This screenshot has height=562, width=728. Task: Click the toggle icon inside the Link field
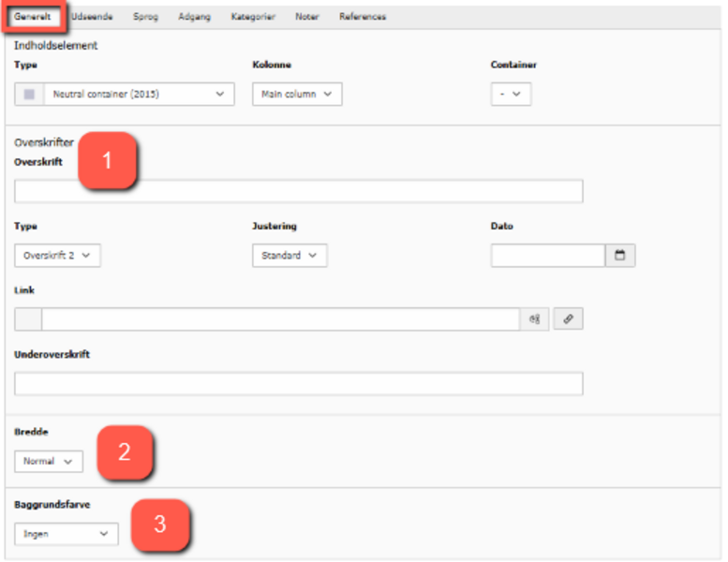[534, 319]
